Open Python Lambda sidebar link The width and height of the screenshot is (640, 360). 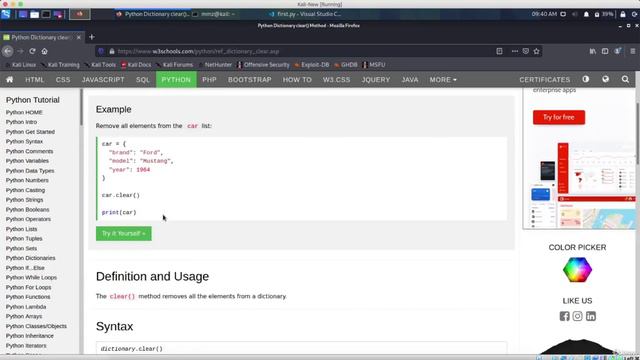pos(26,307)
